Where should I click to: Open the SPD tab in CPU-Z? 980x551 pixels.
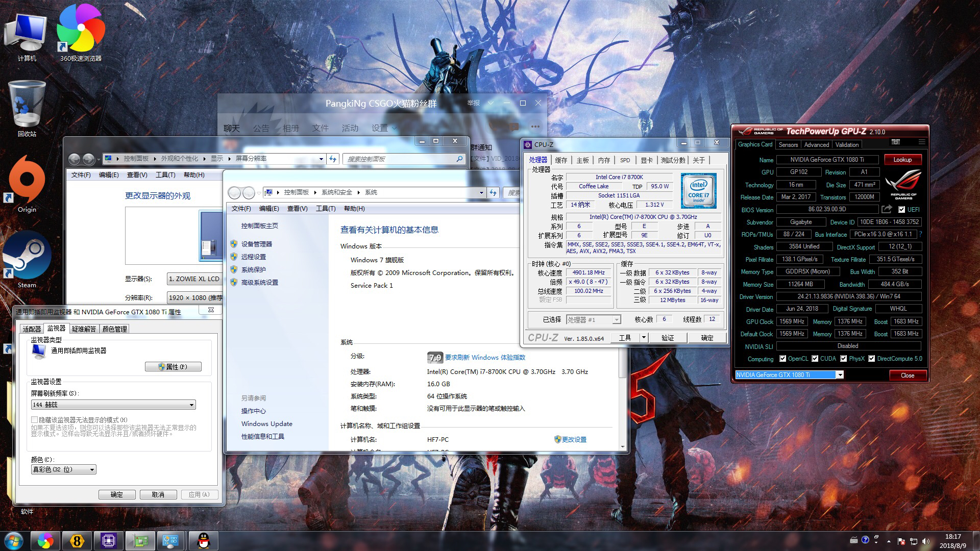tap(625, 160)
